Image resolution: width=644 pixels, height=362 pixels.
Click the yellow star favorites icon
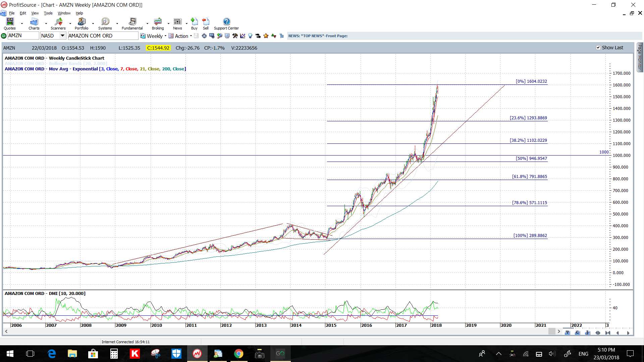[266, 36]
